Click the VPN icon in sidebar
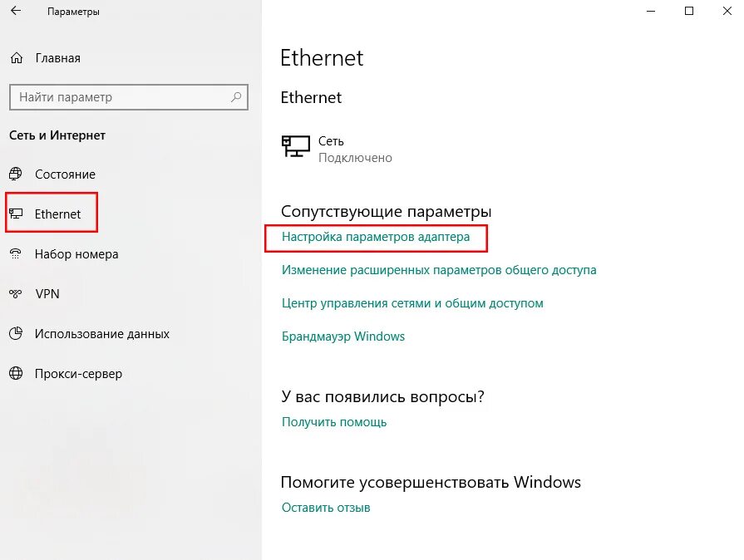This screenshot has height=560, width=744. tap(16, 294)
